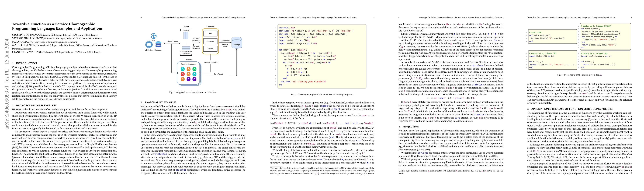644x191 pixels.
Task: Click the 'Forward Invocation' label
Action: (196, 39)
